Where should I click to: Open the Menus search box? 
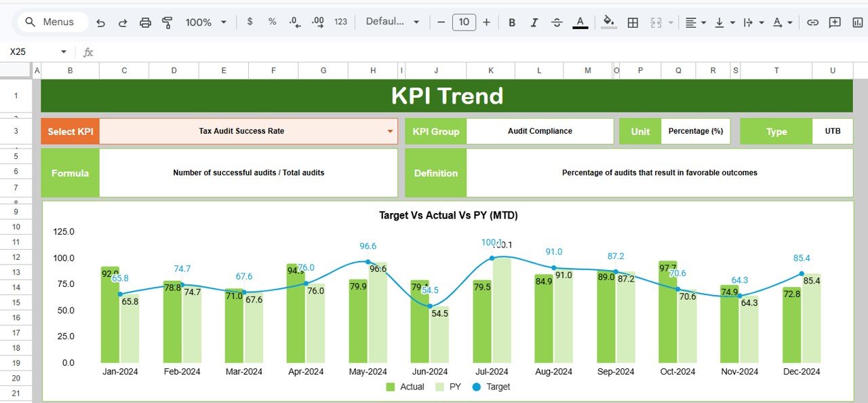pyautogui.click(x=52, y=22)
